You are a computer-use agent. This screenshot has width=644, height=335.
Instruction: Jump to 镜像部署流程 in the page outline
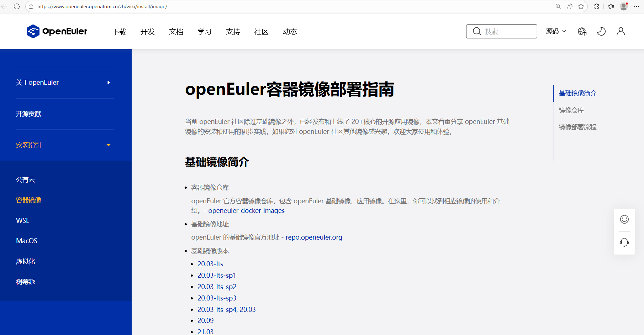[x=577, y=127]
